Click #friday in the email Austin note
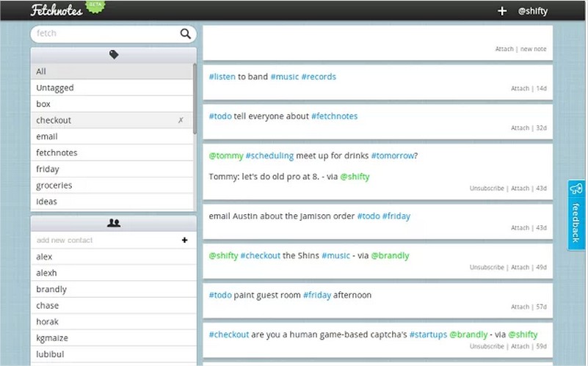The height and width of the screenshot is (366, 588). [396, 216]
